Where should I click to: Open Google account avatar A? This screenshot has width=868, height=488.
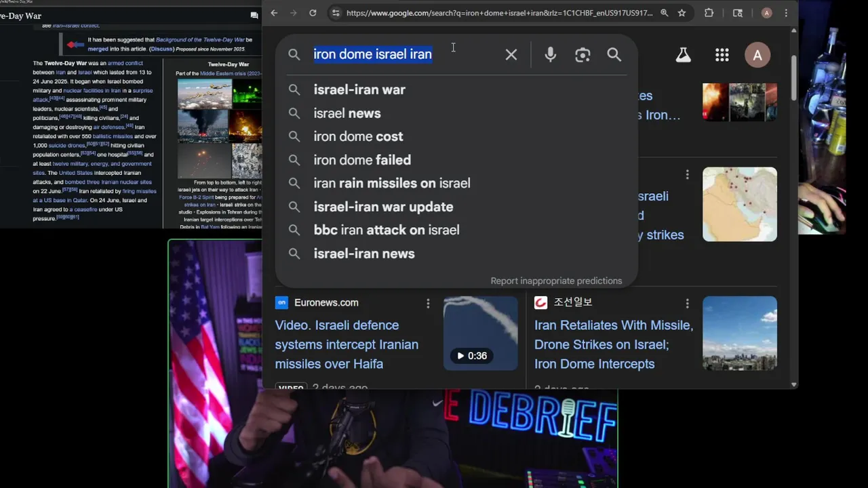pyautogui.click(x=757, y=55)
